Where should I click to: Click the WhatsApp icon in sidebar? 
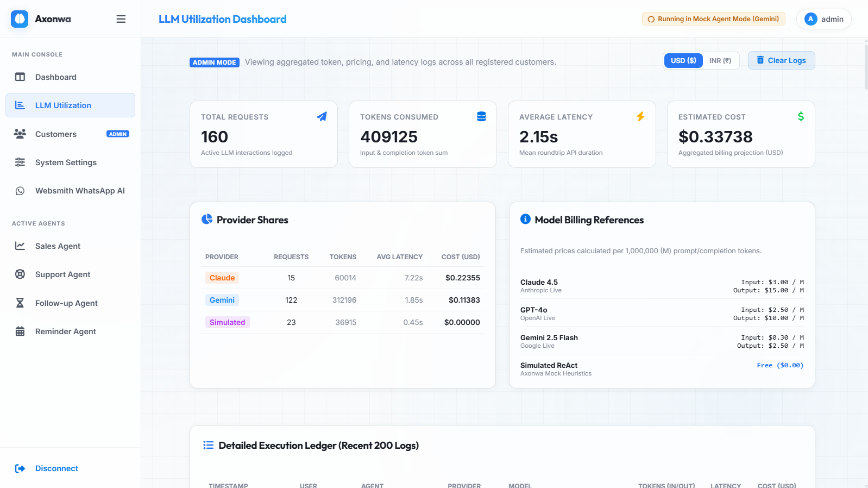pos(20,191)
